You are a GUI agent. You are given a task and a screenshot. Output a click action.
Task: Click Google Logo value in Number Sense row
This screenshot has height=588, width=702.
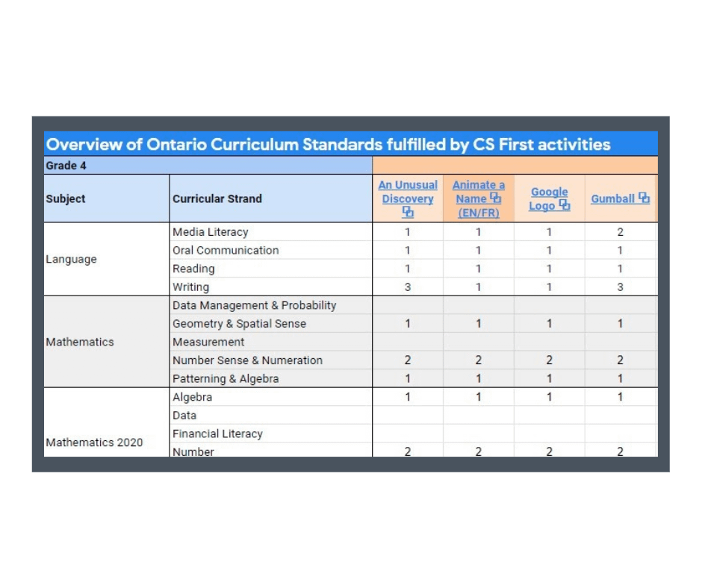(549, 360)
